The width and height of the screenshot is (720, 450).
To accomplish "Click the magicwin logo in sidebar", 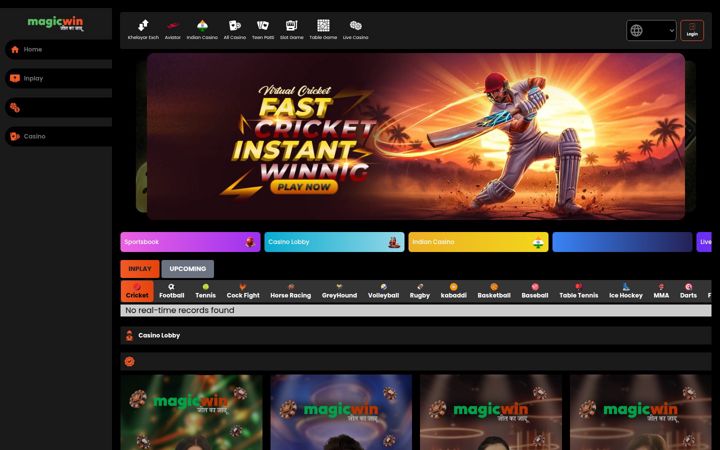I will click(x=56, y=23).
